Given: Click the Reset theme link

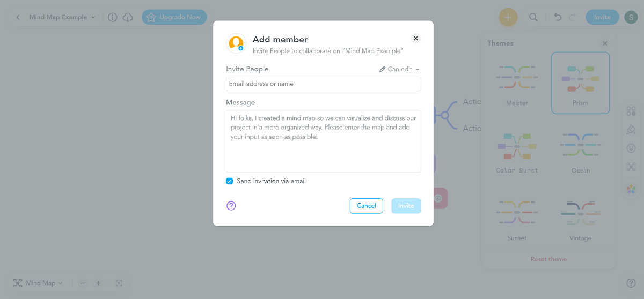Looking at the screenshot, I should [548, 259].
